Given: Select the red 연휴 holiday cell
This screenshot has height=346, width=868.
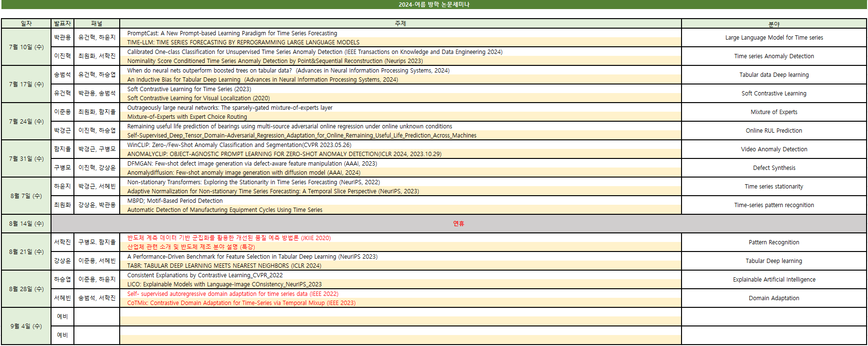Looking at the screenshot, I should pos(458,223).
